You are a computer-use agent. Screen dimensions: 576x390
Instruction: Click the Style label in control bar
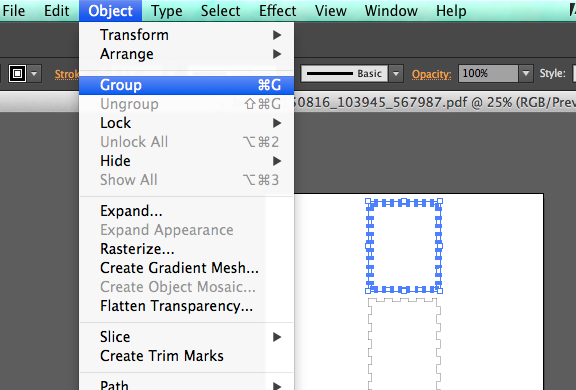[552, 73]
